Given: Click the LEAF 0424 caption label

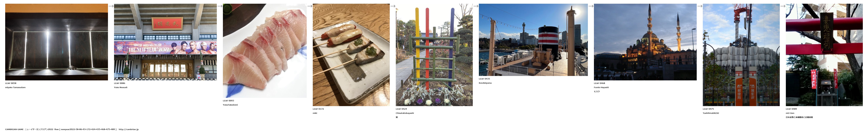Looking at the screenshot, I should click(x=401, y=109).
